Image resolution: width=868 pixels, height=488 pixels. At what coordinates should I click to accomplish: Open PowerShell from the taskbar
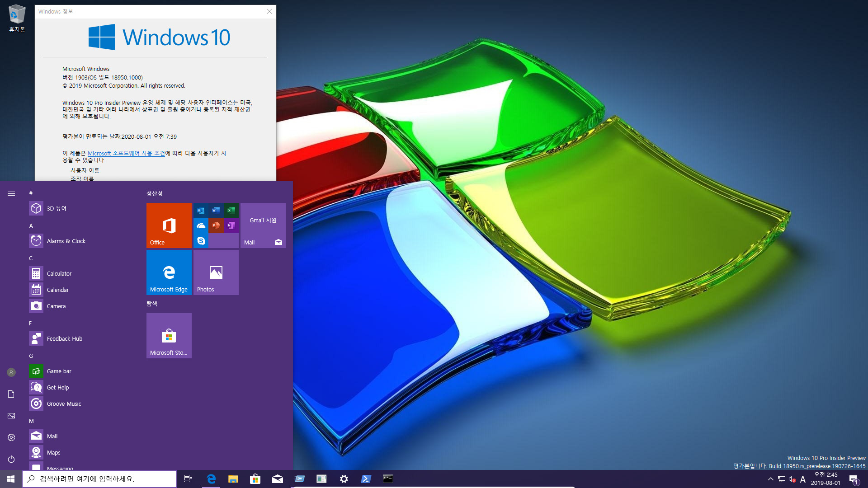click(x=366, y=479)
